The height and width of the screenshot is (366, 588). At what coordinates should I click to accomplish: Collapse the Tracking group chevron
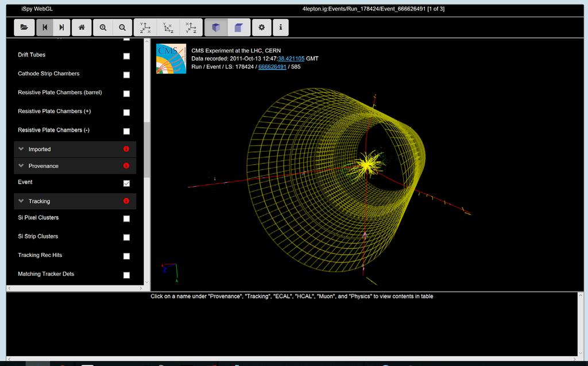(21, 201)
